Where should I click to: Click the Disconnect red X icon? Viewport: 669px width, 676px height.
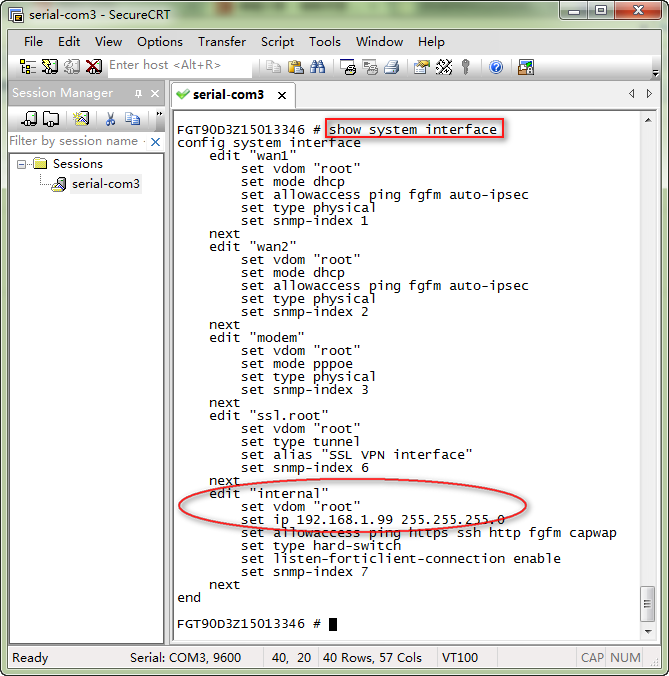[x=94, y=67]
